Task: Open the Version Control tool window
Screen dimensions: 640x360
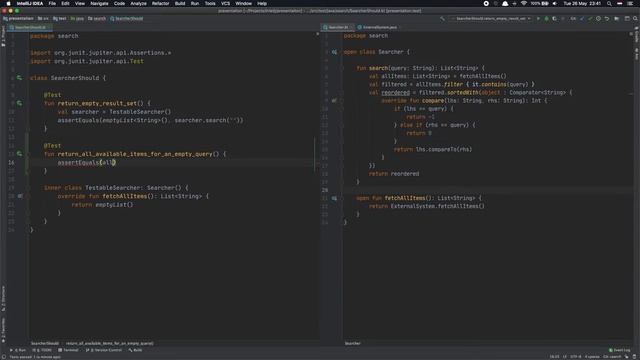Action: click(104, 350)
